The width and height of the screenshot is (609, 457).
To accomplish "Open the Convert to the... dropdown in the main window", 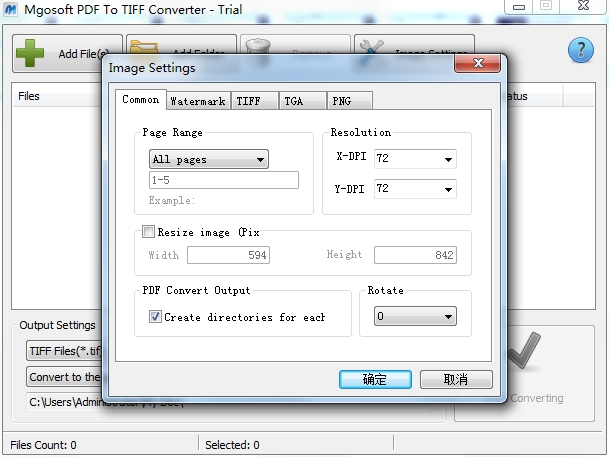I will tap(64, 377).
